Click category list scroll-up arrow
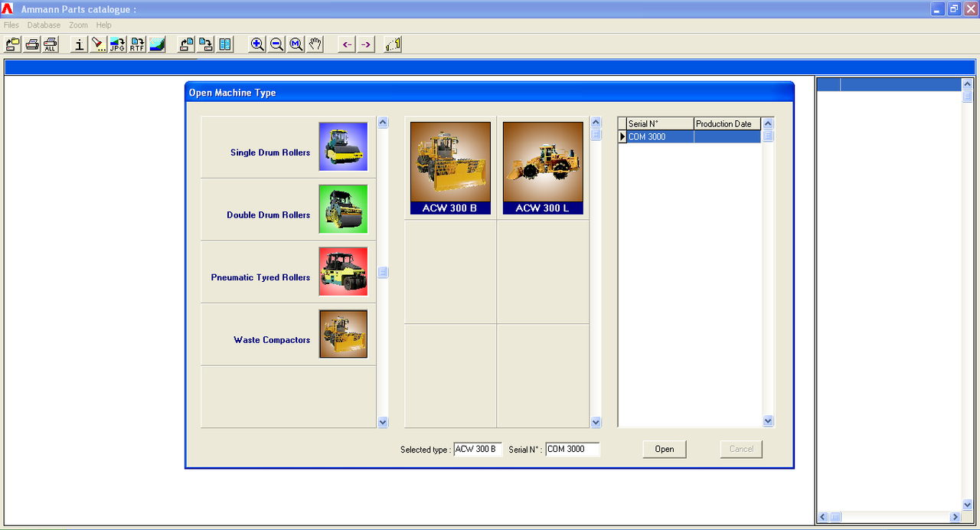 [x=383, y=123]
